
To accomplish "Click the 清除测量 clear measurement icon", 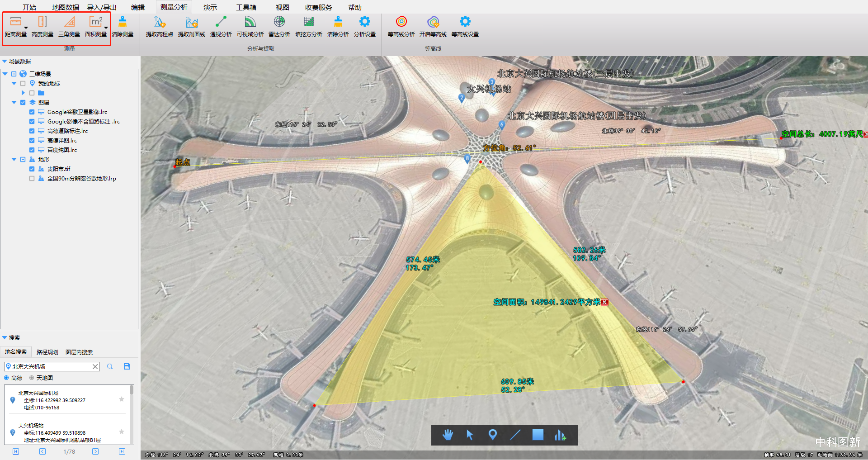I will [x=123, y=26].
